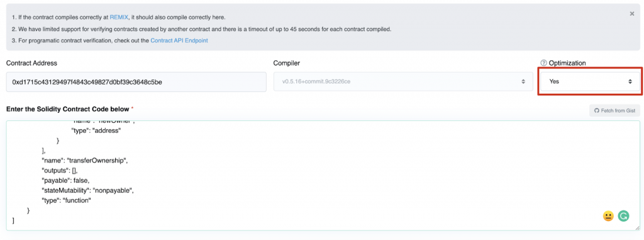Image resolution: width=644 pixels, height=240 pixels.
Task: Click the Compiler dropdown's up-down arrows
Action: coord(523,81)
